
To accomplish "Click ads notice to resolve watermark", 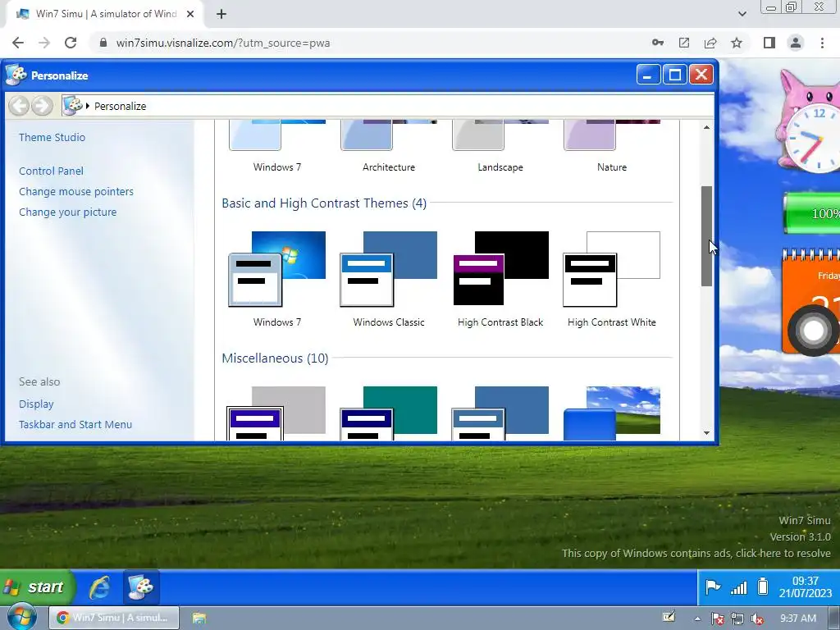I will (x=696, y=553).
